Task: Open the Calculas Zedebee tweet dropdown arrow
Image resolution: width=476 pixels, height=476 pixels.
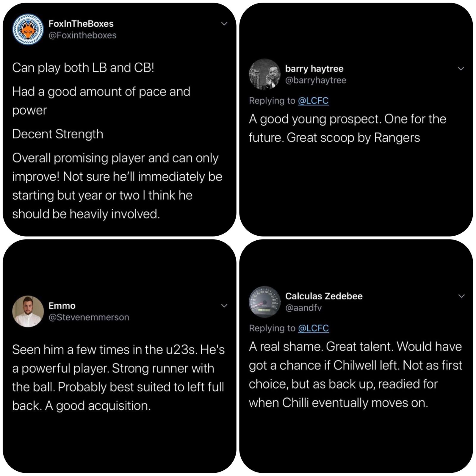Action: pos(461,296)
